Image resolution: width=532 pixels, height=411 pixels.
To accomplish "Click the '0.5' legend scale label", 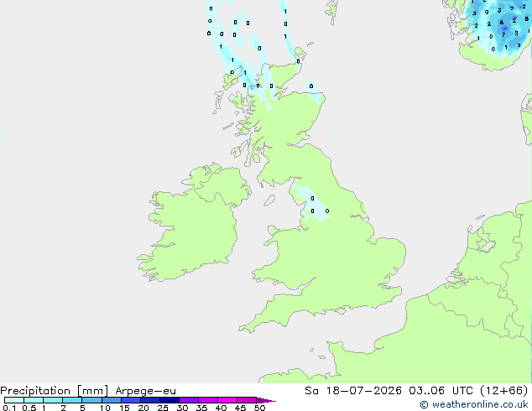I will point(29,408).
